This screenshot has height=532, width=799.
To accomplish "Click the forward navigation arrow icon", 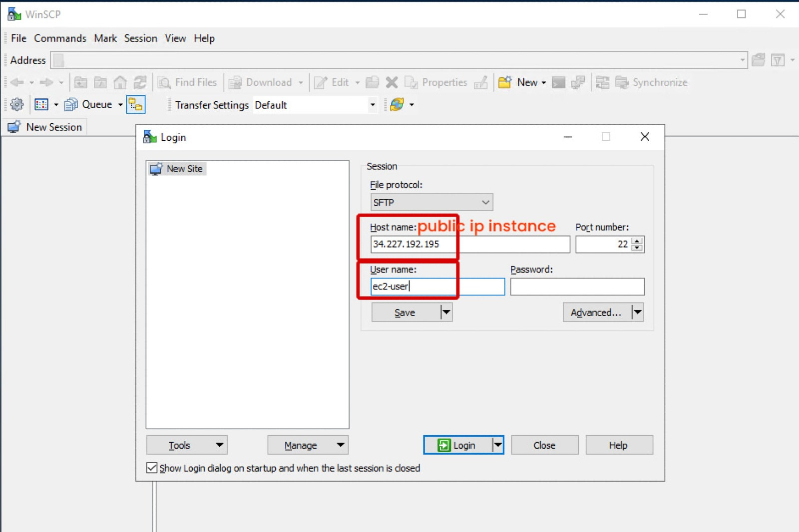I will [x=46, y=82].
